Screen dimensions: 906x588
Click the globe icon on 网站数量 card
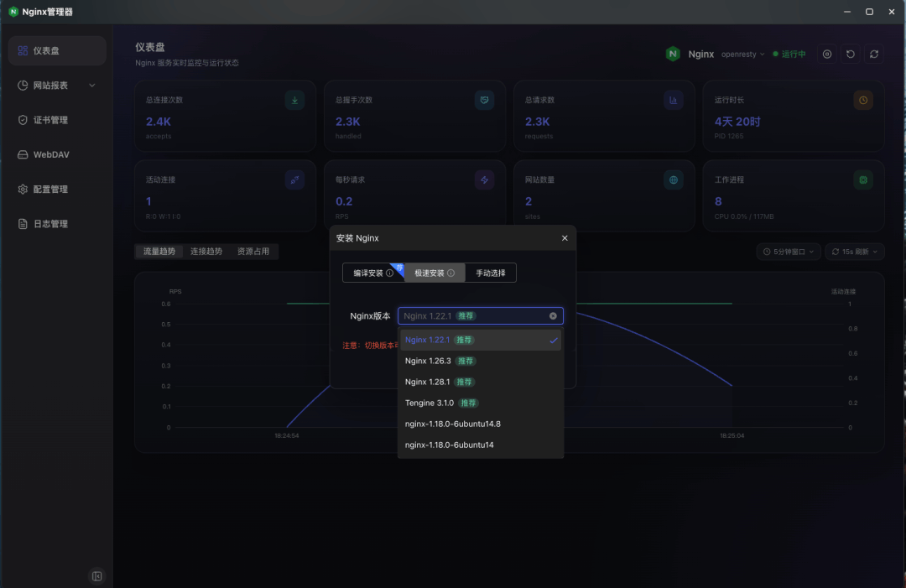tap(673, 180)
